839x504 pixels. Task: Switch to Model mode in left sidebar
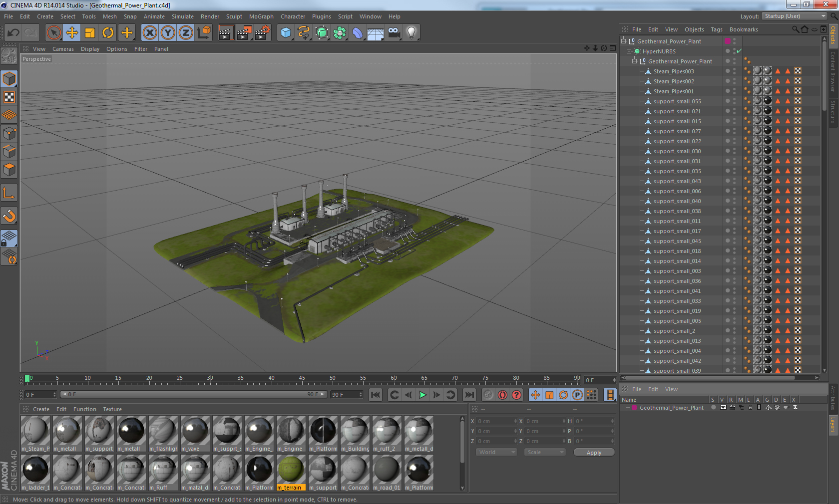click(x=9, y=79)
